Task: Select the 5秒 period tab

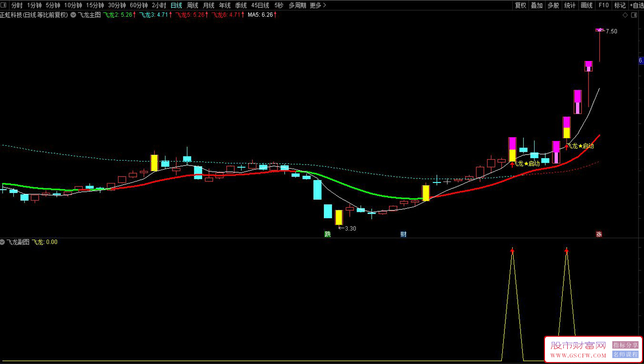Action: pyautogui.click(x=279, y=5)
